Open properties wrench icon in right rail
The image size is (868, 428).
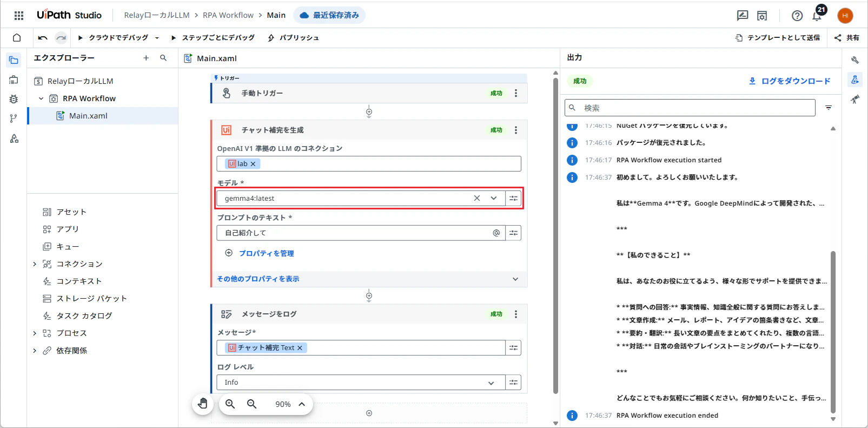click(x=855, y=60)
